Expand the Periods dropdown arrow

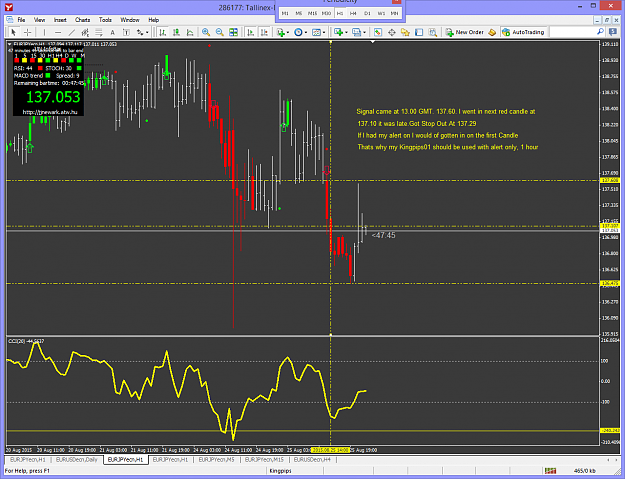pyautogui.click(x=306, y=33)
